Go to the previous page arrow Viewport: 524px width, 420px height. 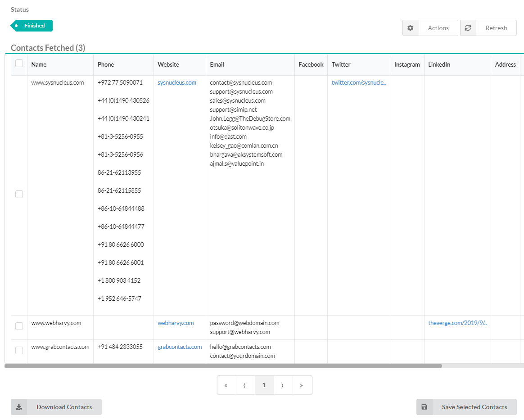tap(245, 385)
